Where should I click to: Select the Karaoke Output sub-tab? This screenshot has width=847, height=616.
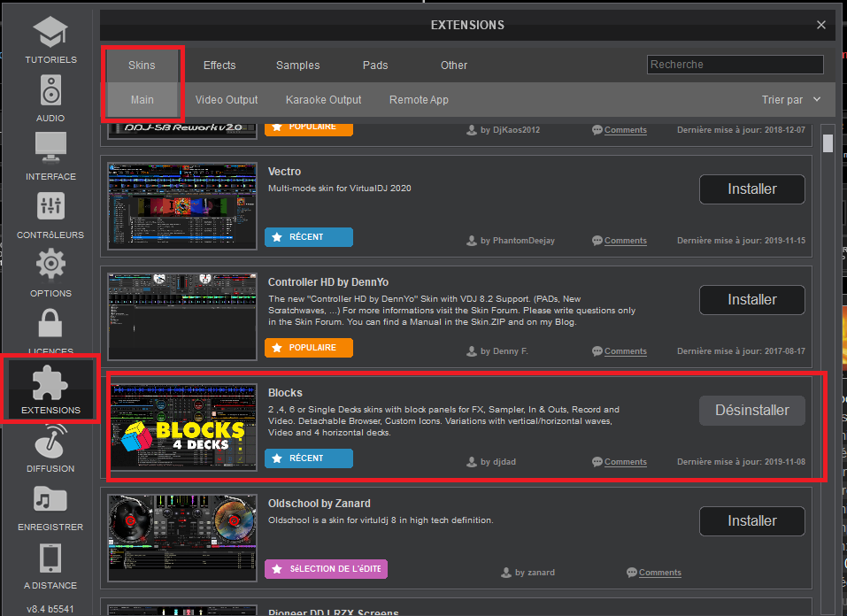(x=323, y=100)
